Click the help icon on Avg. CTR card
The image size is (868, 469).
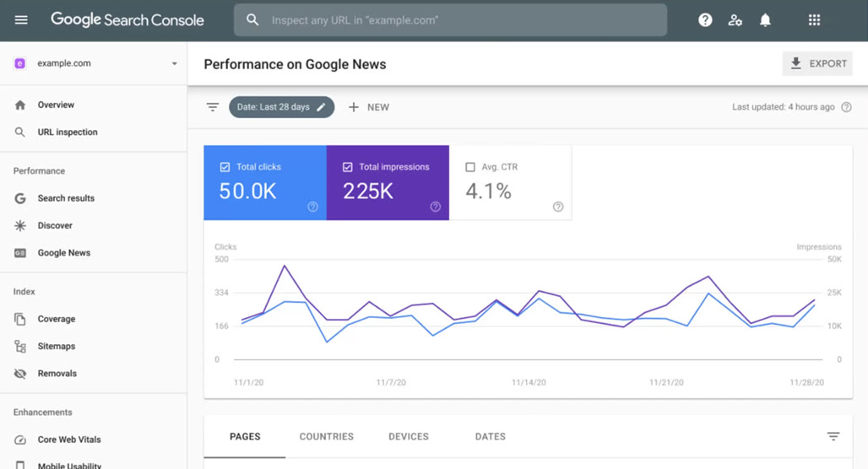tap(558, 207)
